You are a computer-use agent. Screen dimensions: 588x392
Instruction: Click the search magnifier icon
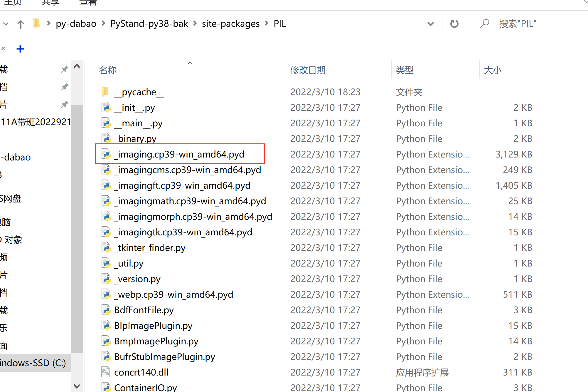pyautogui.click(x=484, y=24)
